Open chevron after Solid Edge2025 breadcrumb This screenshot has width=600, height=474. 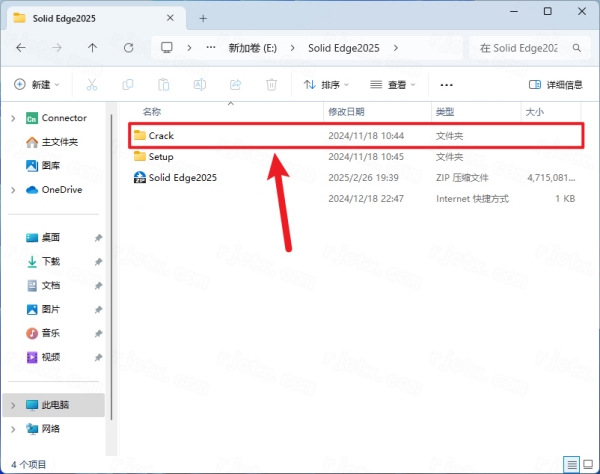click(x=396, y=48)
